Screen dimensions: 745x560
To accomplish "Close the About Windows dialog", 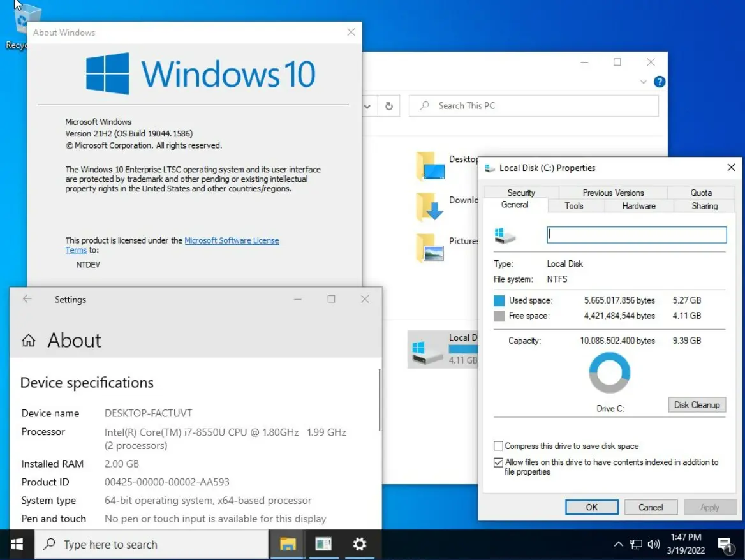I will click(x=351, y=32).
